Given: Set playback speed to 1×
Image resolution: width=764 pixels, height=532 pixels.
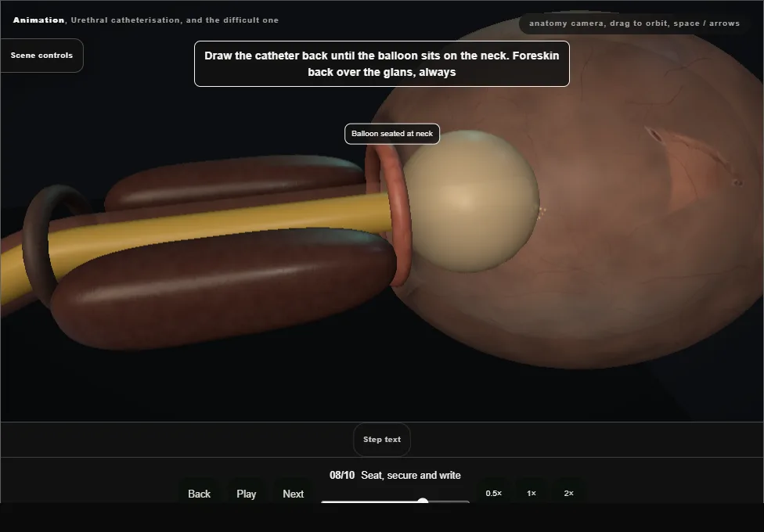Looking at the screenshot, I should coord(531,493).
